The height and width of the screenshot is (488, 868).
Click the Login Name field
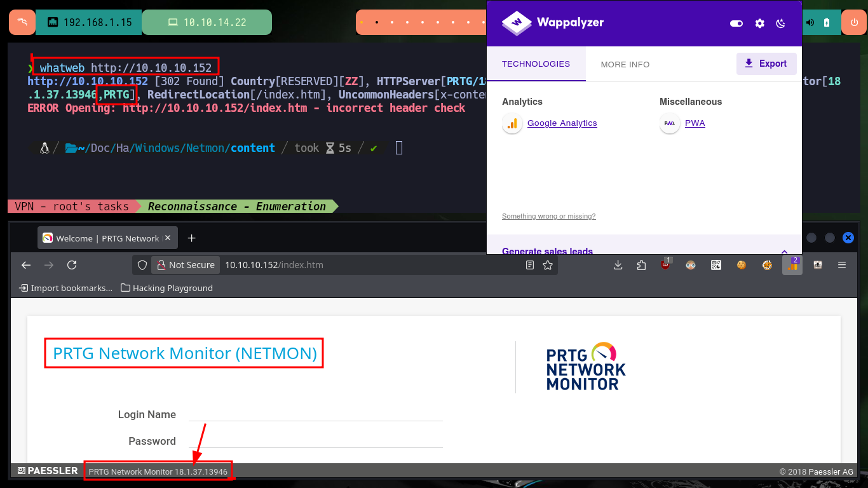coord(315,414)
